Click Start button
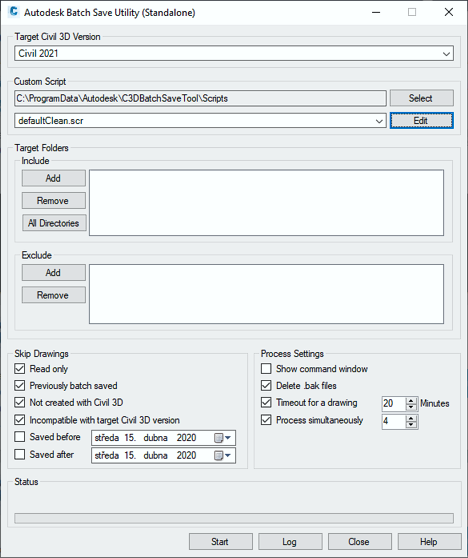The width and height of the screenshot is (468, 558). pyautogui.click(x=221, y=542)
